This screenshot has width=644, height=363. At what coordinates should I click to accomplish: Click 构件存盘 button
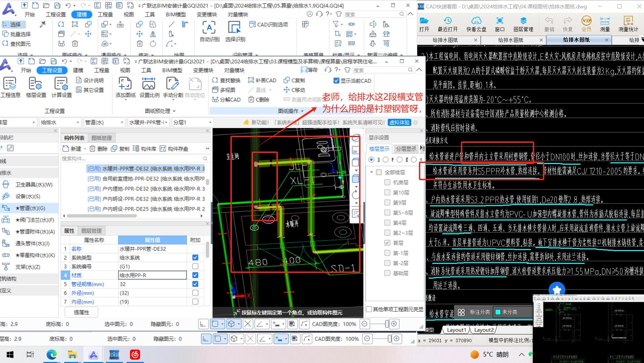[x=174, y=149]
